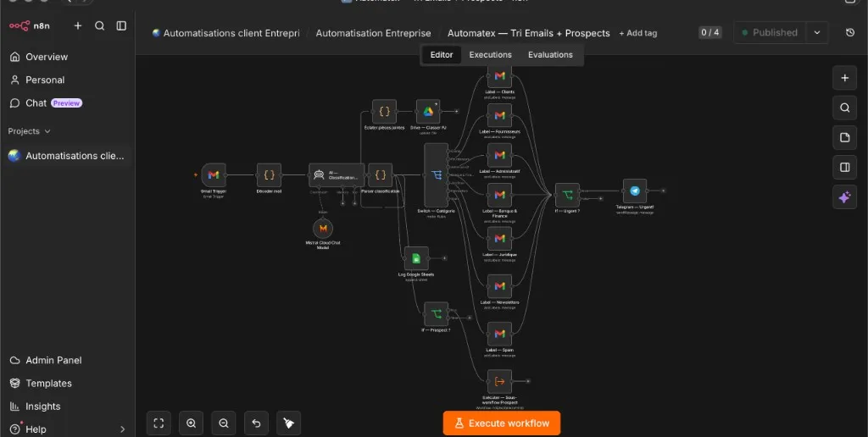Open the AI assistant sparkle icon
The width and height of the screenshot is (868, 437).
(845, 197)
